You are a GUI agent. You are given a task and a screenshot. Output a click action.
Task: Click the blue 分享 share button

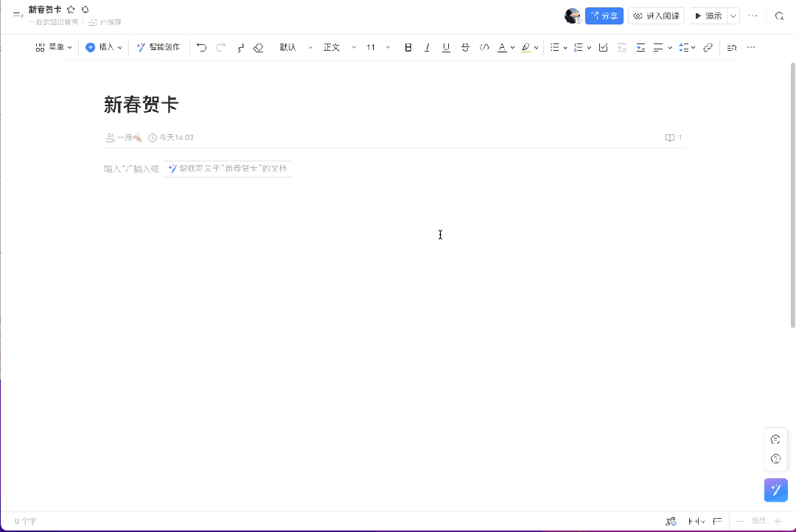[x=604, y=15]
